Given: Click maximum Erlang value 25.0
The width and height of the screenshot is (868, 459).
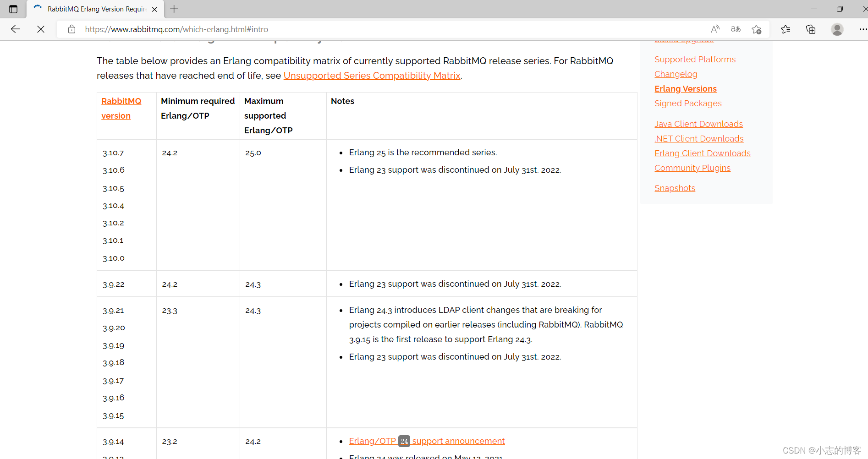Looking at the screenshot, I should point(253,153).
